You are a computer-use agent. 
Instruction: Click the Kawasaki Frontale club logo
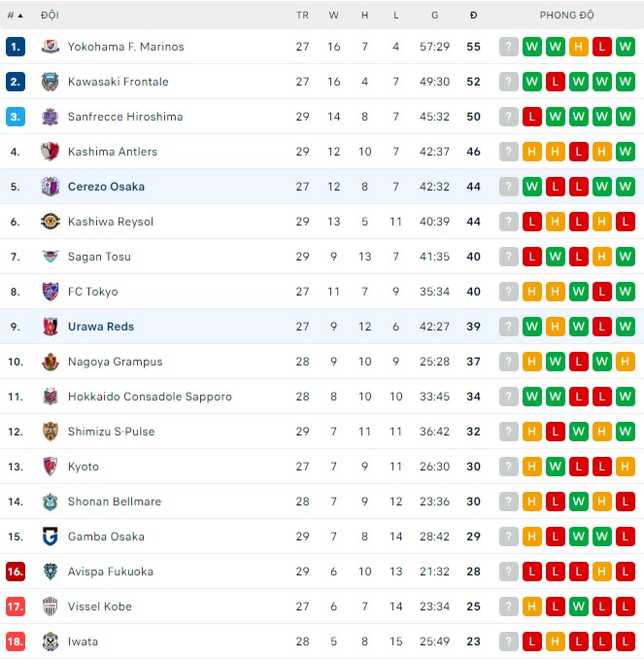pyautogui.click(x=51, y=82)
